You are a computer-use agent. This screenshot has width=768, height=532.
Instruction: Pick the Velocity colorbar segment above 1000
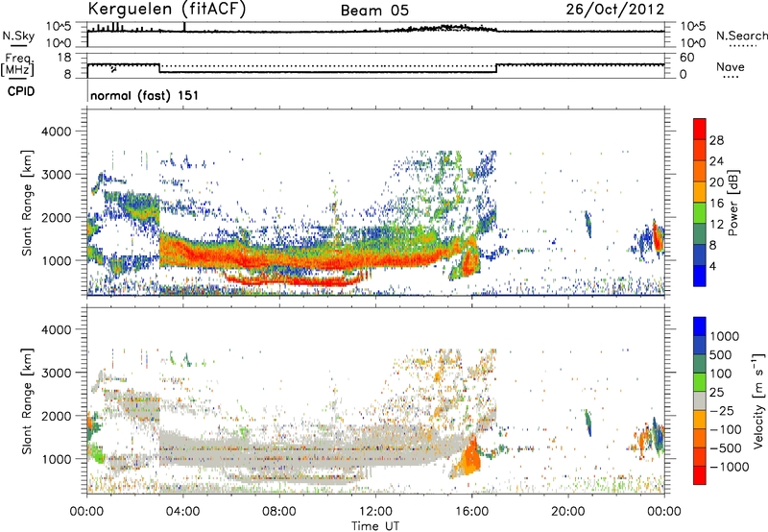(700, 326)
